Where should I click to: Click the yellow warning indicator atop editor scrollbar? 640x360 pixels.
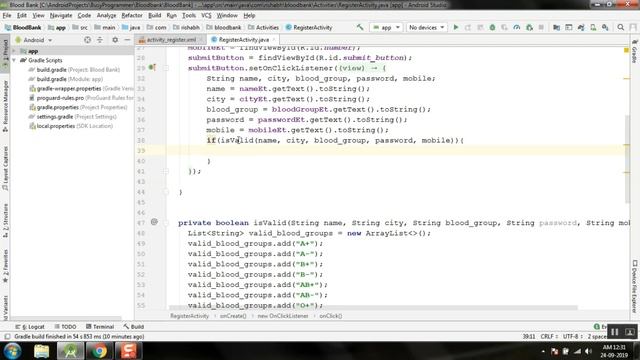[x=626, y=50]
